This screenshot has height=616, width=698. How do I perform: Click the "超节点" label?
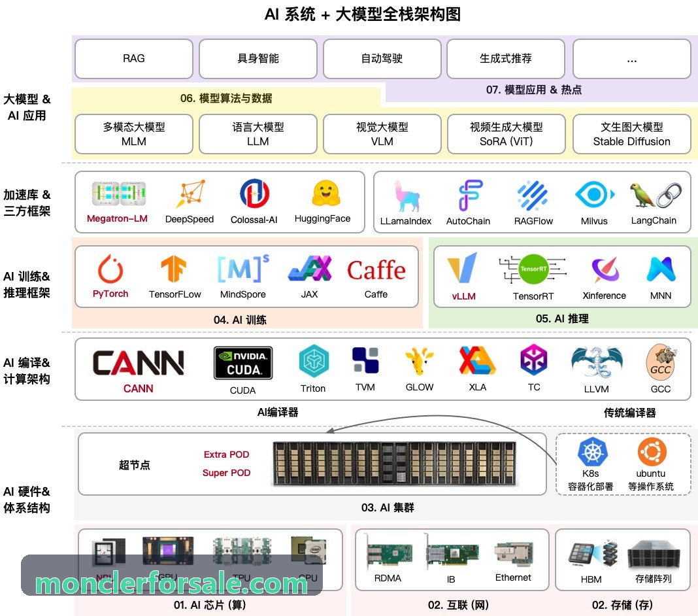coord(134,465)
